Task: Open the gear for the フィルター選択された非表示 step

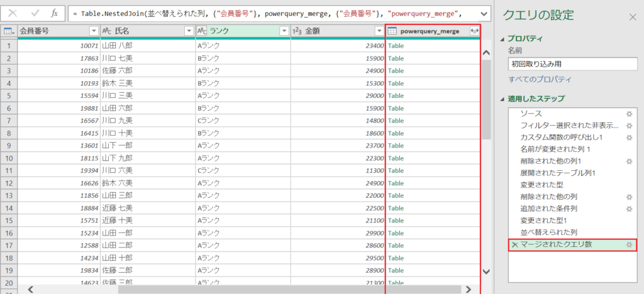Action: tap(629, 126)
